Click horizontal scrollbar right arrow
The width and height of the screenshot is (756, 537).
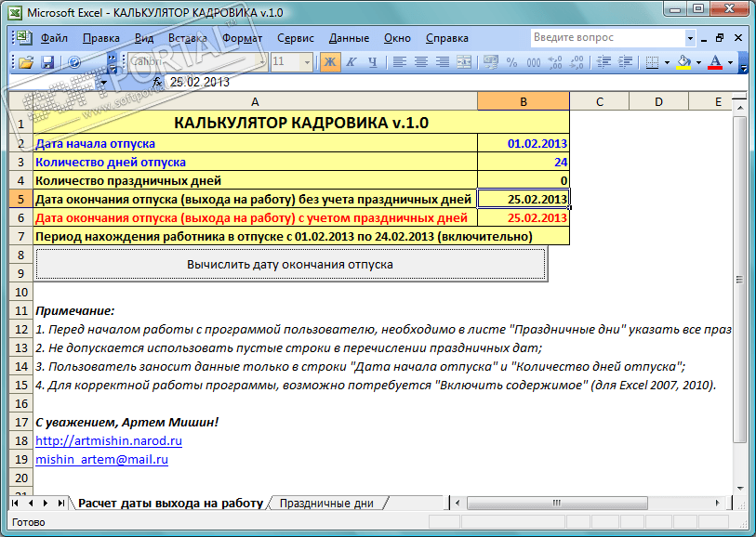click(718, 503)
